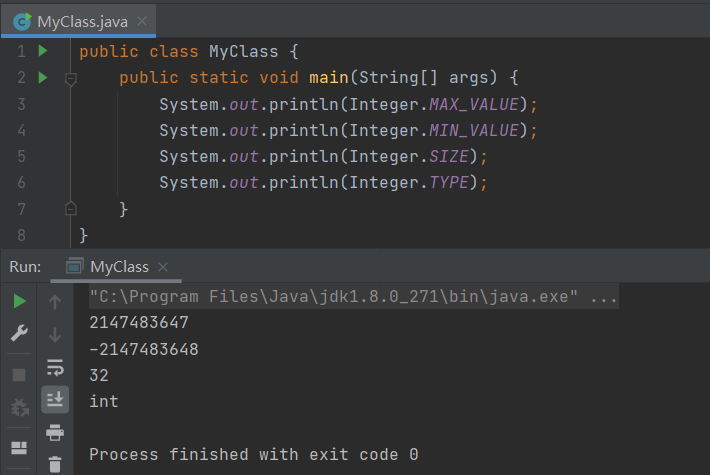The image size is (710, 475).
Task: Toggle Scroll to End of console
Action: point(55,399)
